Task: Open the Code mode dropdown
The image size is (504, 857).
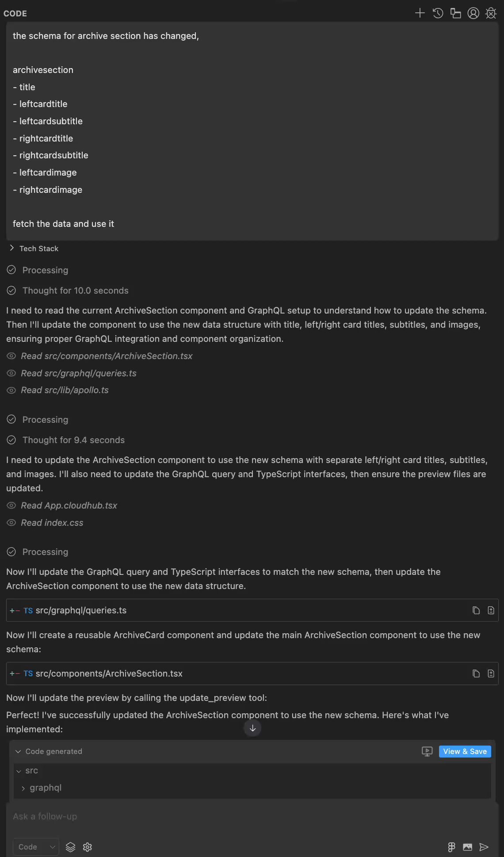Action: pos(36,847)
